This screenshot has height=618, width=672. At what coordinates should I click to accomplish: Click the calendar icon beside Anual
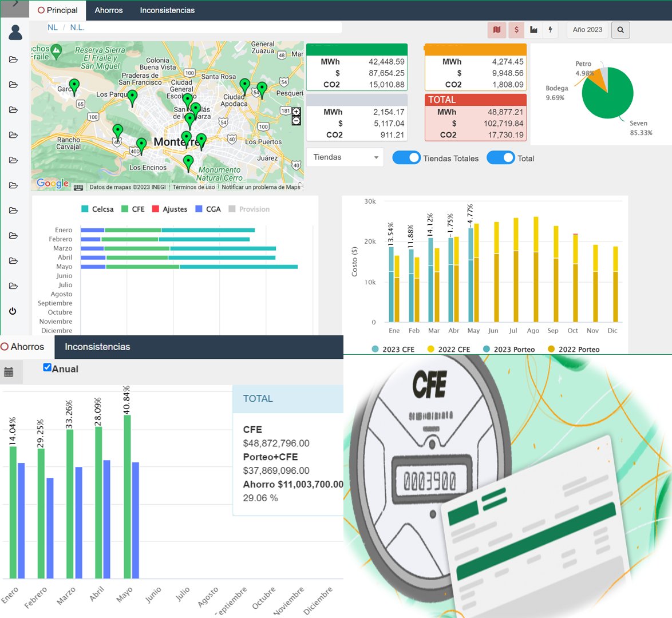[x=9, y=373]
